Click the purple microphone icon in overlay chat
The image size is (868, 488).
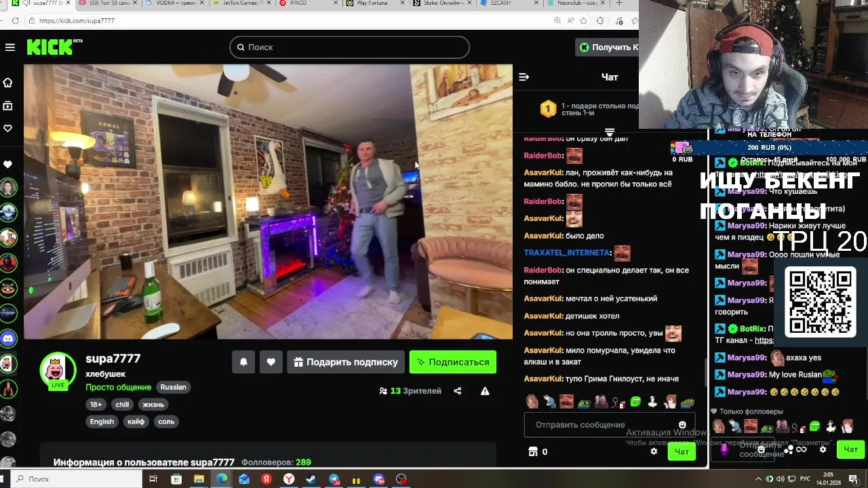coord(724,449)
